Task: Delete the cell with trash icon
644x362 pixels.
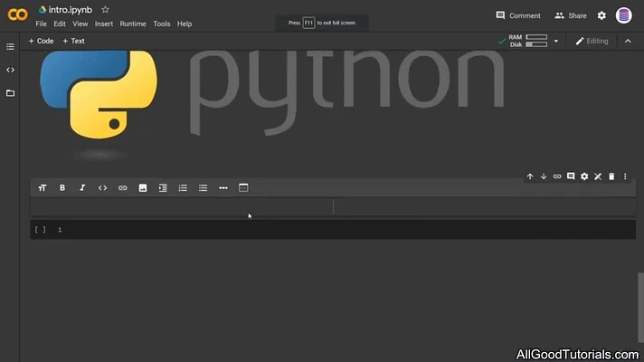Action: point(611,176)
